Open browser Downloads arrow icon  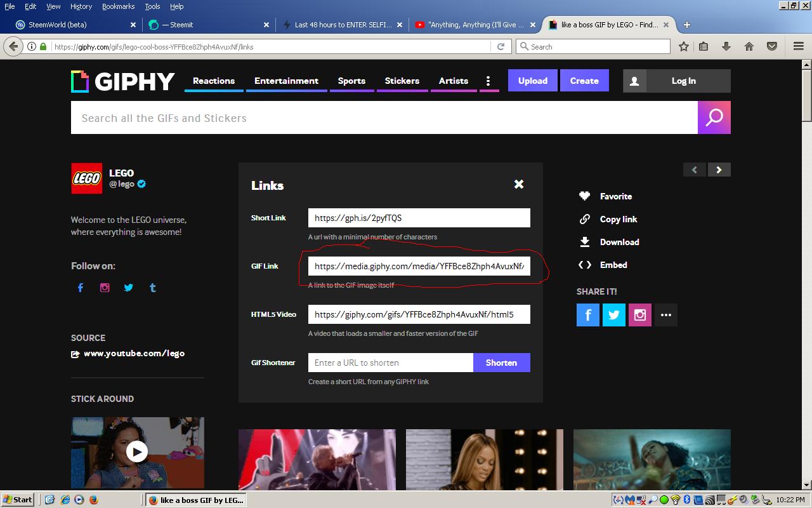(x=726, y=46)
